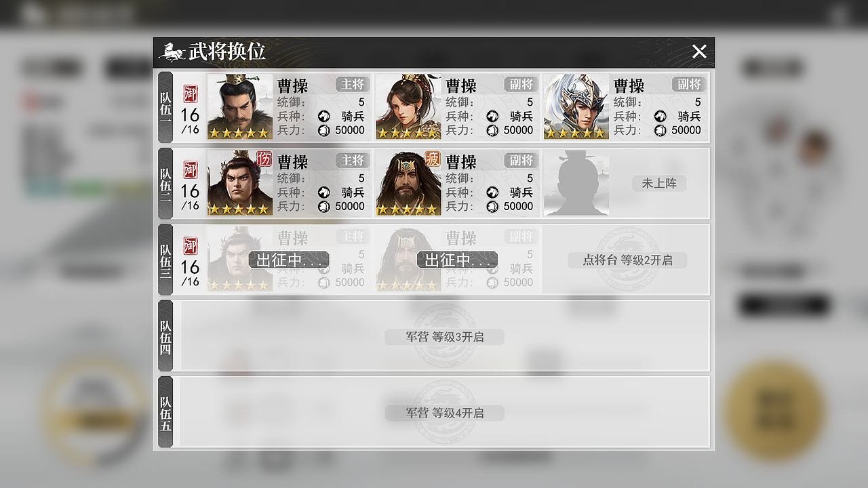The image size is (868, 488).
Task: Select team one's silver-helmet deputy portrait
Action: pos(576,107)
